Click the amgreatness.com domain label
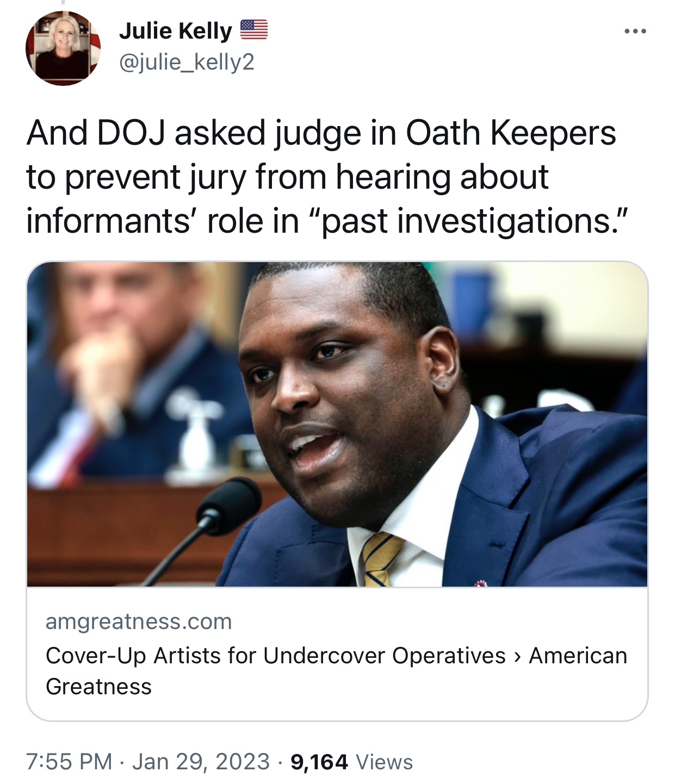 (139, 621)
